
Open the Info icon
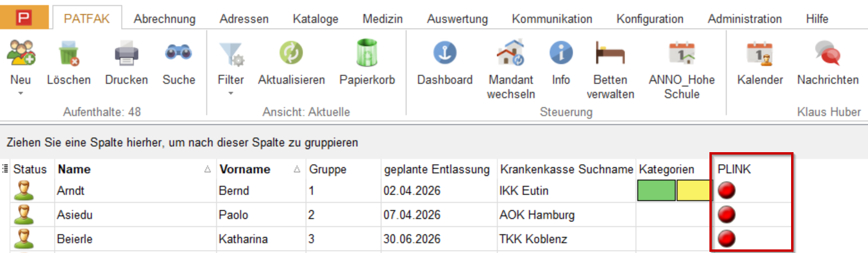(x=561, y=55)
